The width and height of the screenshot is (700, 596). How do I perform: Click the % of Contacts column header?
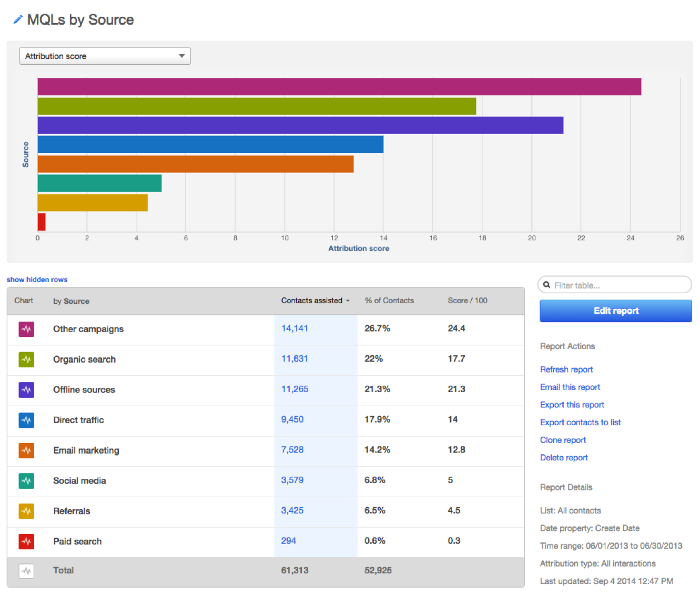click(x=389, y=301)
